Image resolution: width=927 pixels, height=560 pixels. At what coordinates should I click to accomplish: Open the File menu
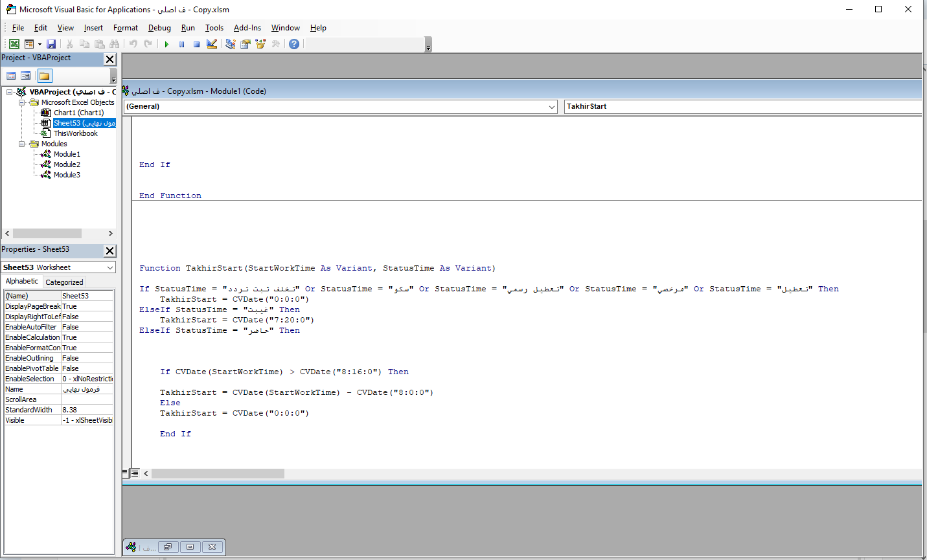click(x=18, y=28)
